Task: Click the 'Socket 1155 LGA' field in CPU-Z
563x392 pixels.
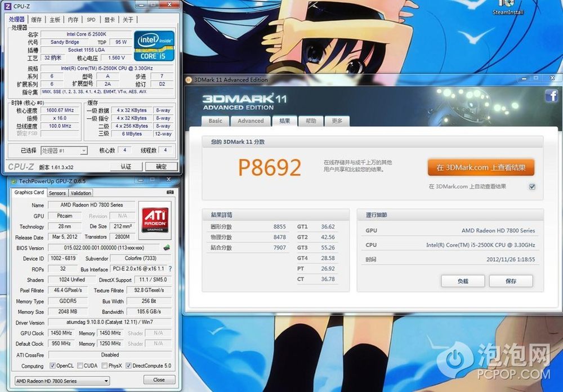Action: [86, 50]
